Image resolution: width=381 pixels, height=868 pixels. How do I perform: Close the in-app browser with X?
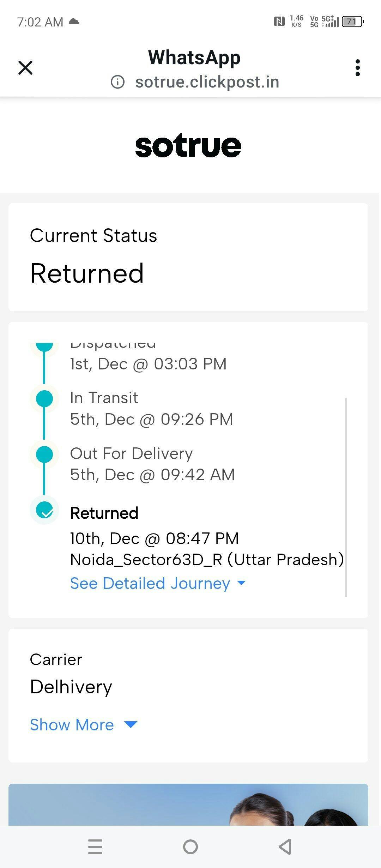point(25,68)
